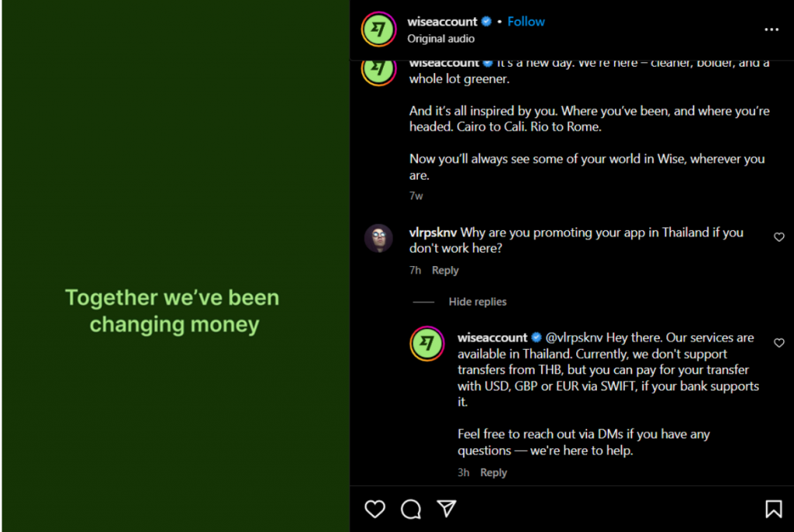794x532 pixels.
Task: Click the blue verified badge beside wiseaccount
Action: tap(487, 21)
